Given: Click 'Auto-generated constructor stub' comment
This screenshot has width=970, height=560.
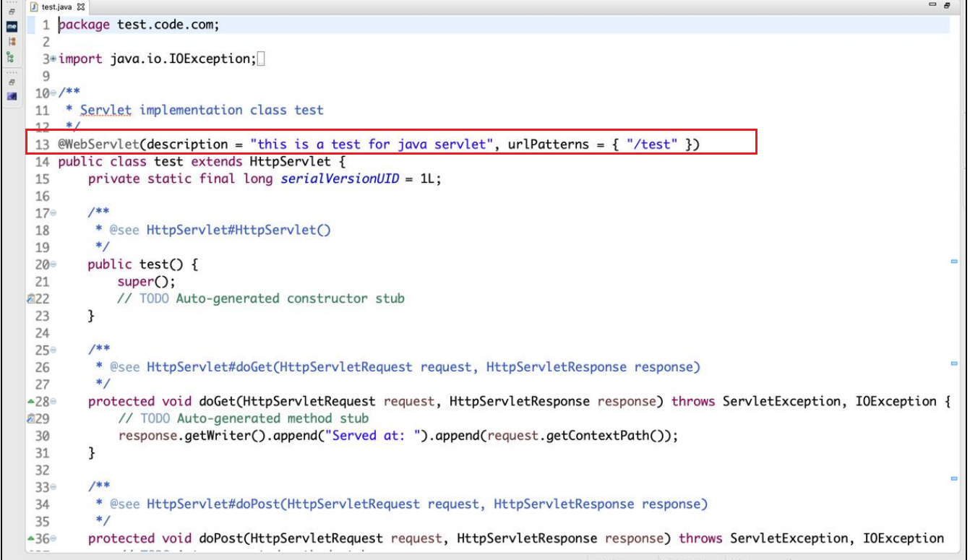Looking at the screenshot, I should pyautogui.click(x=291, y=298).
